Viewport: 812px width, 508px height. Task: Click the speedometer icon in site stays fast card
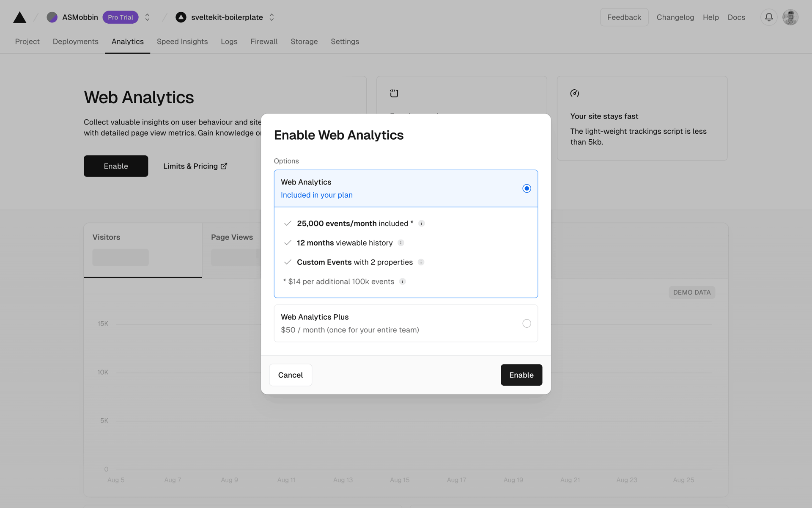pos(575,93)
